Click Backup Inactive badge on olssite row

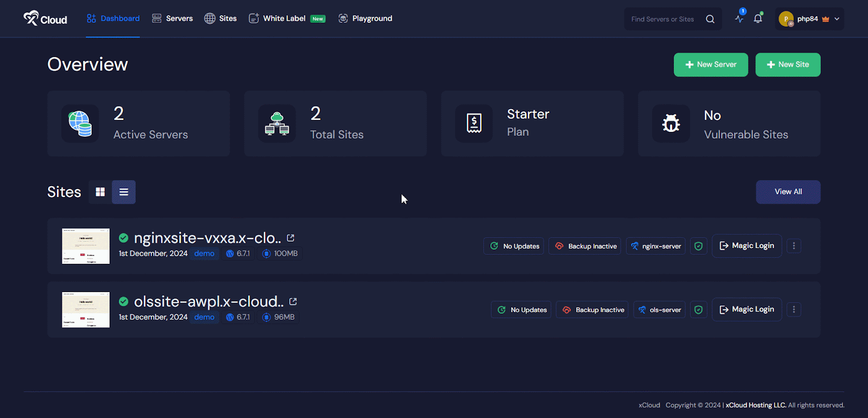coord(592,309)
